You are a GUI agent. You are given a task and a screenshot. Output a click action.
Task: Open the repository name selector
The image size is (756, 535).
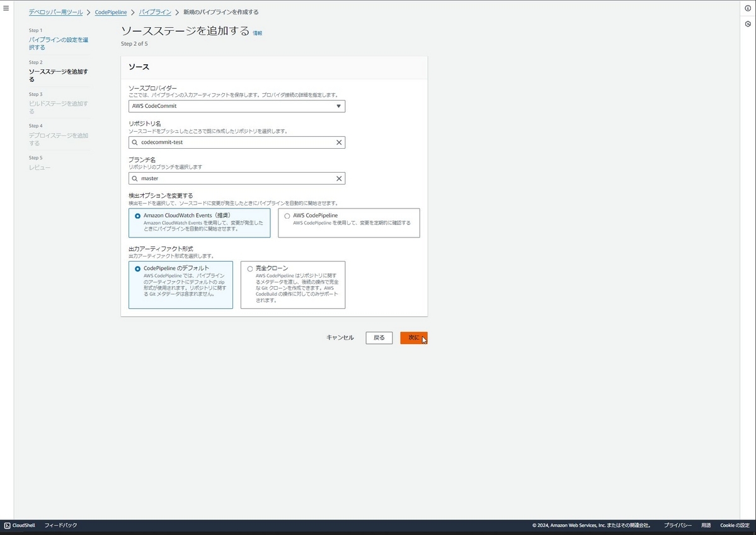point(236,142)
